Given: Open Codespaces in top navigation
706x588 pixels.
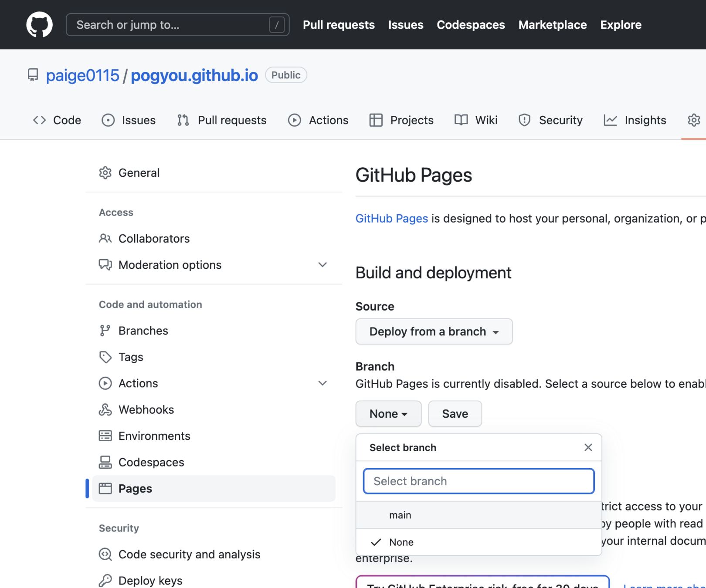Looking at the screenshot, I should [471, 25].
